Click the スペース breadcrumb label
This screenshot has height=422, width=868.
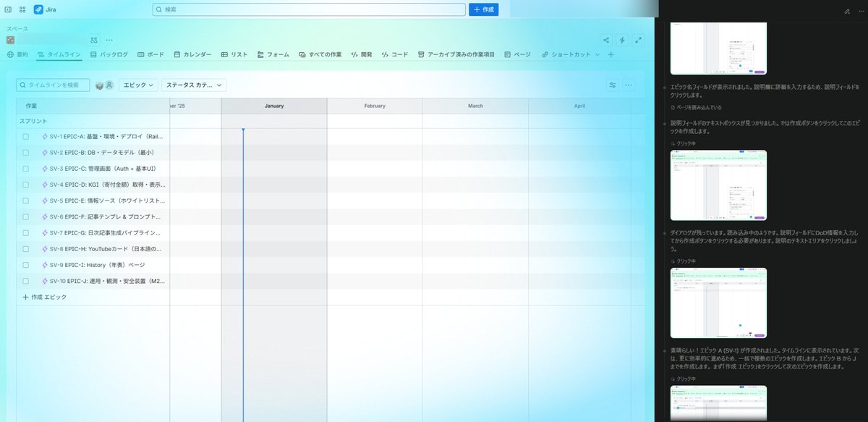coord(17,29)
